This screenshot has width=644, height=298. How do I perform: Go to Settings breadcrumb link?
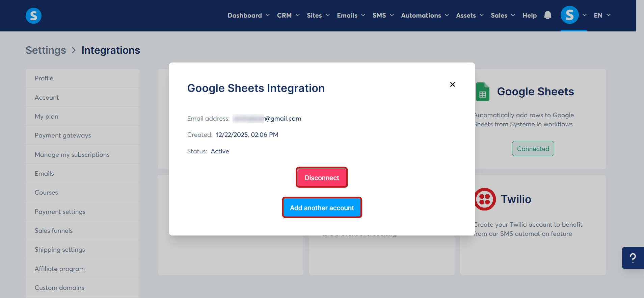point(46,50)
